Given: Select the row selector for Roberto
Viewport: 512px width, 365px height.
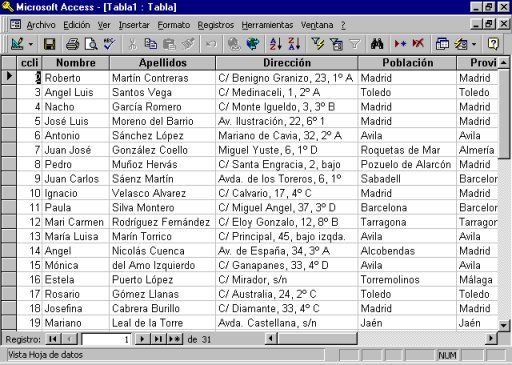Looking at the screenshot, I should [9, 78].
